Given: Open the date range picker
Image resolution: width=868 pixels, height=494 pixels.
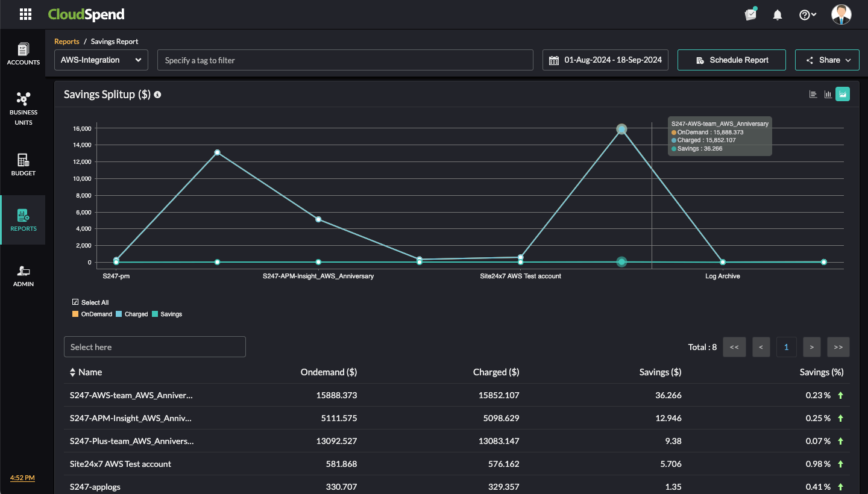Looking at the screenshot, I should (605, 60).
